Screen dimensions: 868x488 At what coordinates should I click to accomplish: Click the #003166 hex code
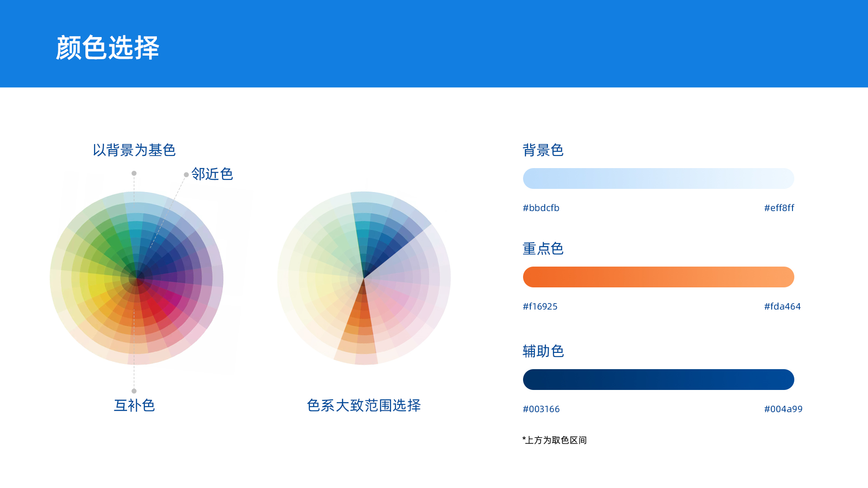pos(541,409)
